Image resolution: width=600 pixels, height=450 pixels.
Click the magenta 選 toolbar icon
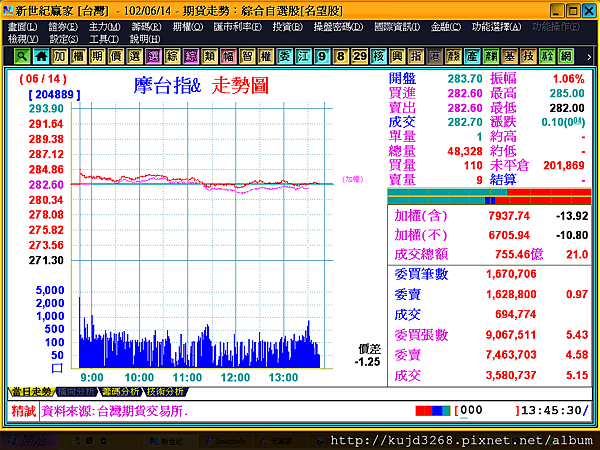pos(153,56)
